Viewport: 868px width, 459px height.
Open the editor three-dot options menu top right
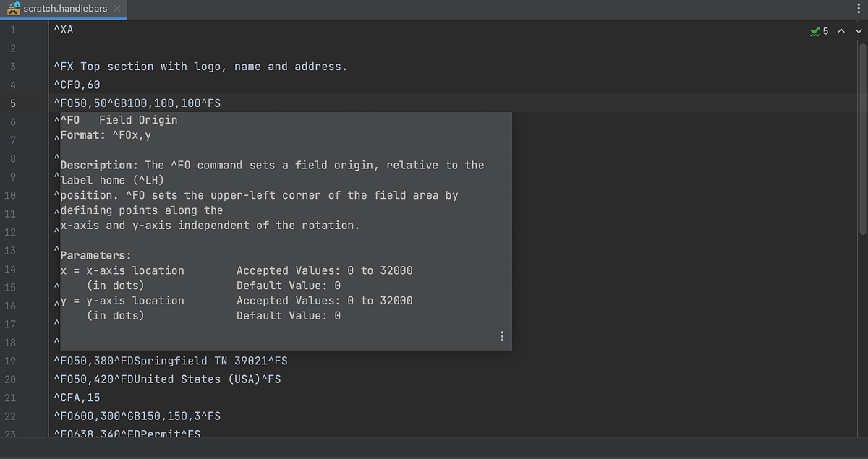[x=859, y=7]
